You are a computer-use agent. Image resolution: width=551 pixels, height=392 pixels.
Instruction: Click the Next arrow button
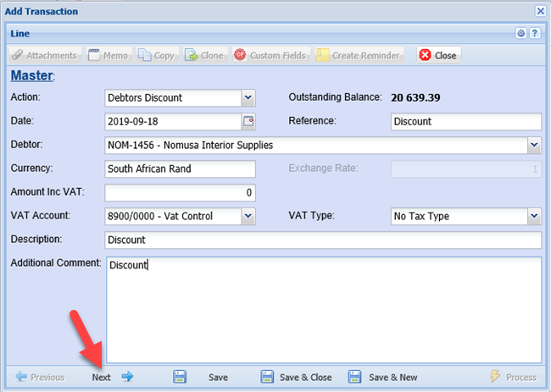coord(113,378)
